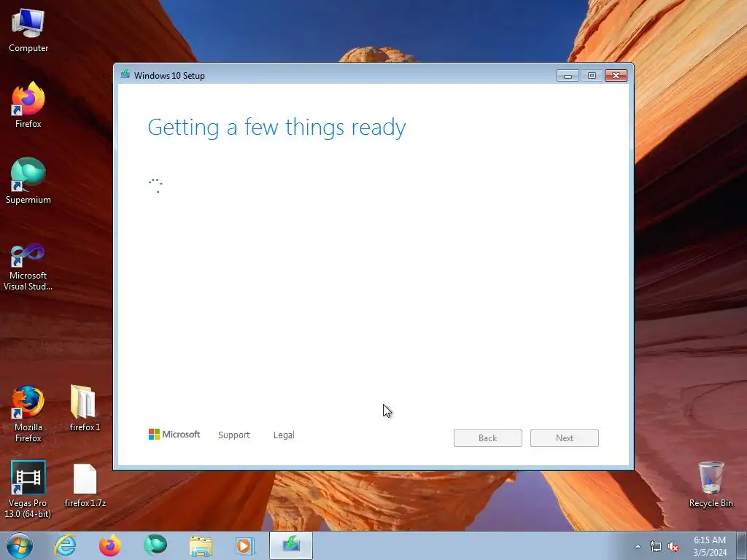Select the firefox 1 folder icon
This screenshot has height=560, width=747.
click(85, 408)
